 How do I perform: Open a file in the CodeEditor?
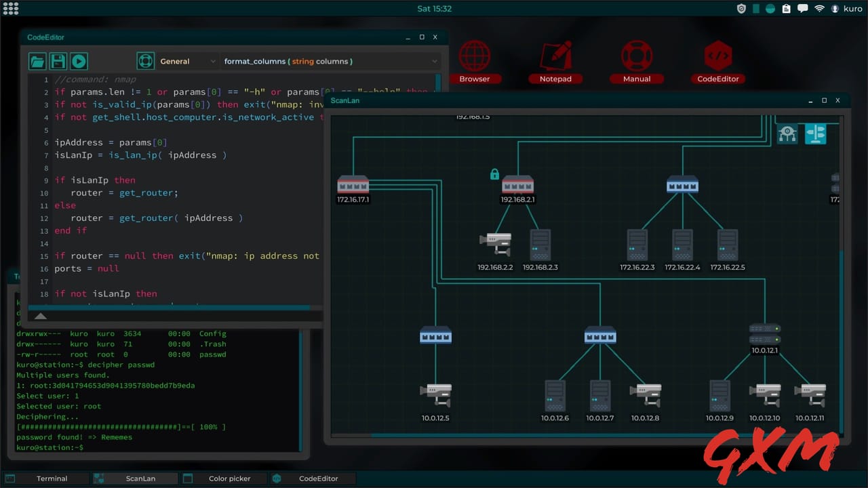coord(37,61)
